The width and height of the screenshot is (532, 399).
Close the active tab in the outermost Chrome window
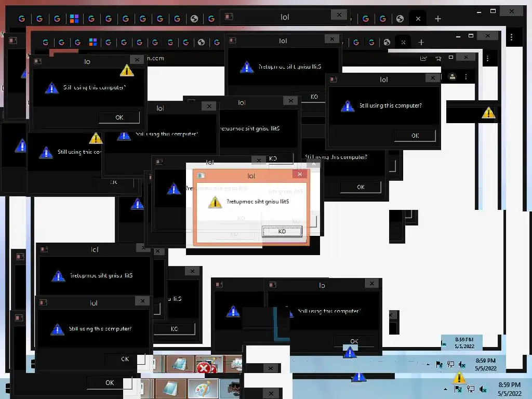tap(418, 19)
